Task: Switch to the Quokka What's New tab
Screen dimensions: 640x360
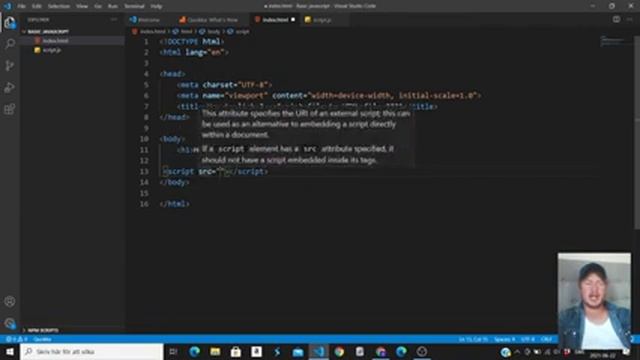Action: 212,20
